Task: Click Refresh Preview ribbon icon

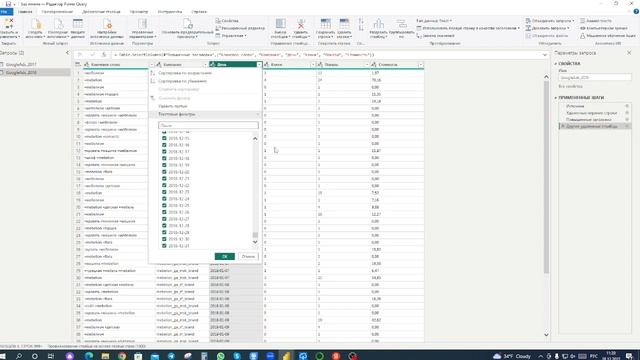Action: (x=187, y=24)
